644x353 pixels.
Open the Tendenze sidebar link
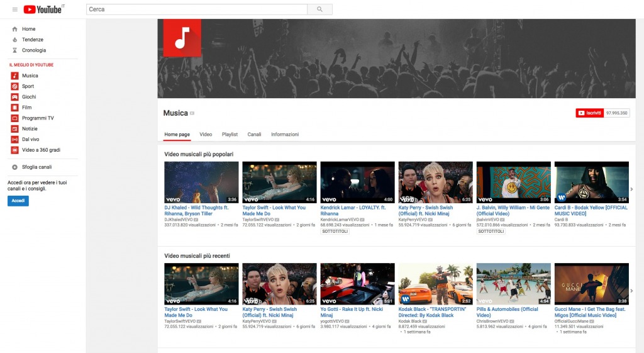(33, 40)
